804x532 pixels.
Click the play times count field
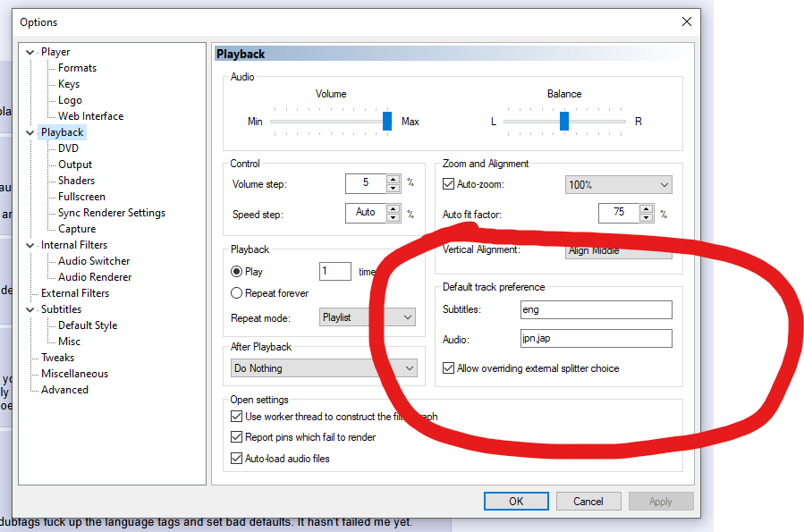coord(335,271)
